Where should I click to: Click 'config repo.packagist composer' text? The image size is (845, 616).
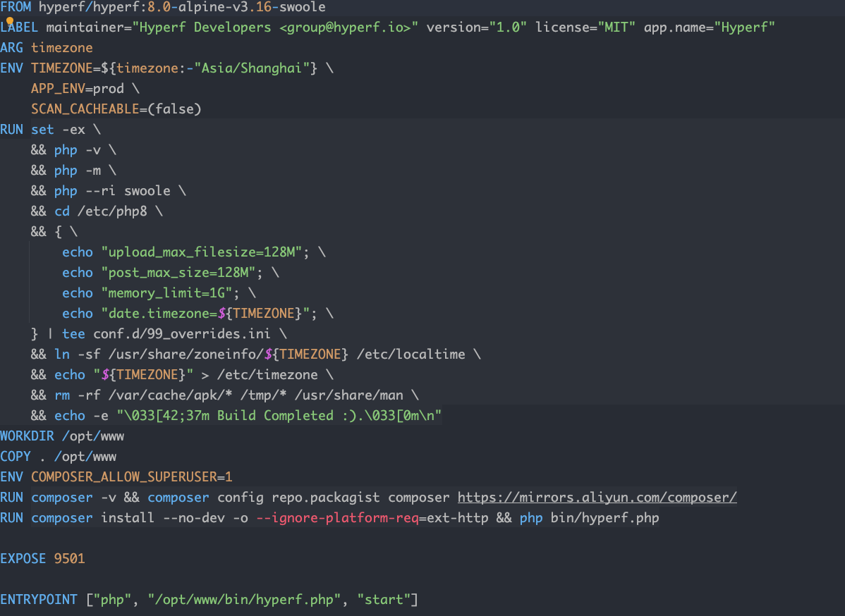point(333,498)
